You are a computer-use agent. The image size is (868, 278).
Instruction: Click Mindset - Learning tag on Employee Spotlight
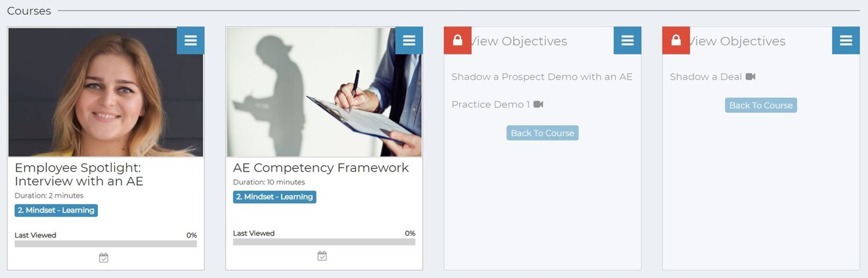pyautogui.click(x=56, y=210)
